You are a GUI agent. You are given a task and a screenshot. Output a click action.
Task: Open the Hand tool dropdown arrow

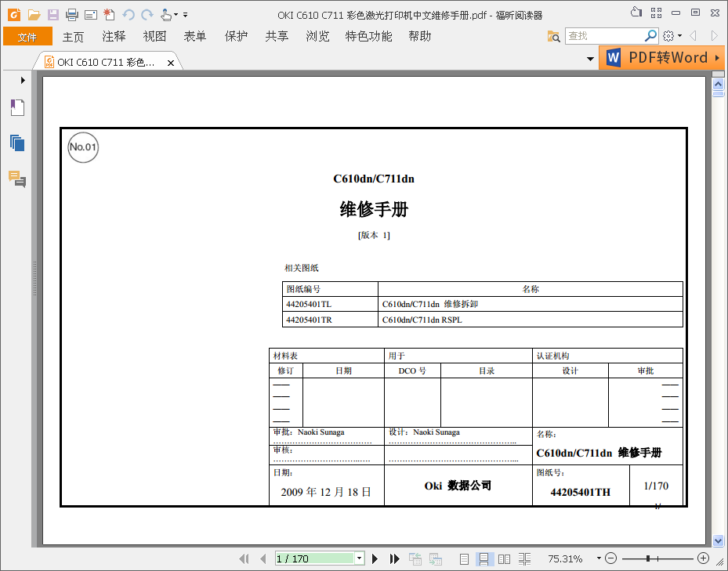pos(176,15)
